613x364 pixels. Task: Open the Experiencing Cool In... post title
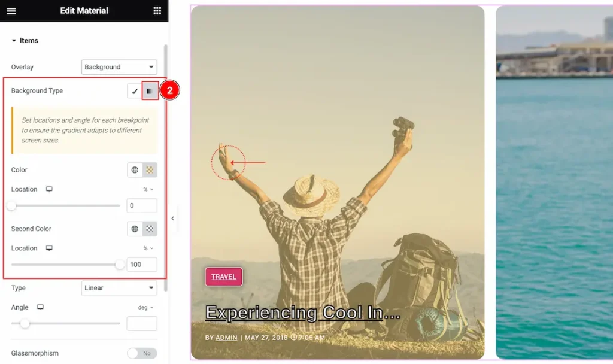tap(302, 313)
